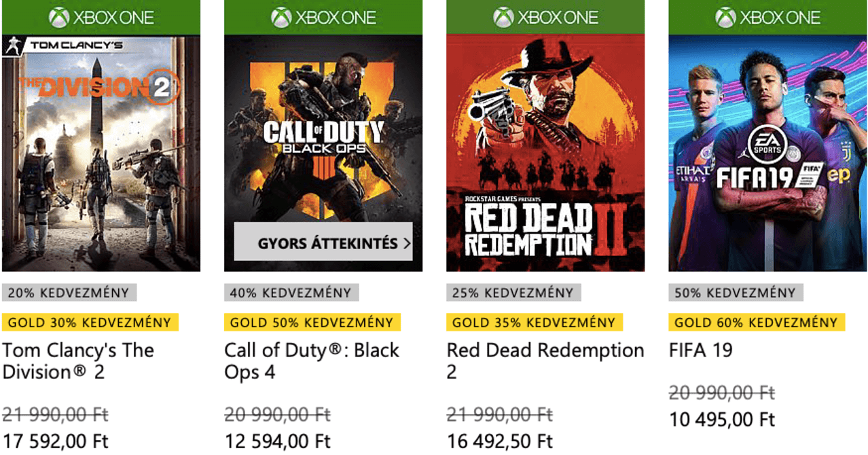Open the FIFA 19 title link
Screen dimensions: 868x455
(x=700, y=350)
